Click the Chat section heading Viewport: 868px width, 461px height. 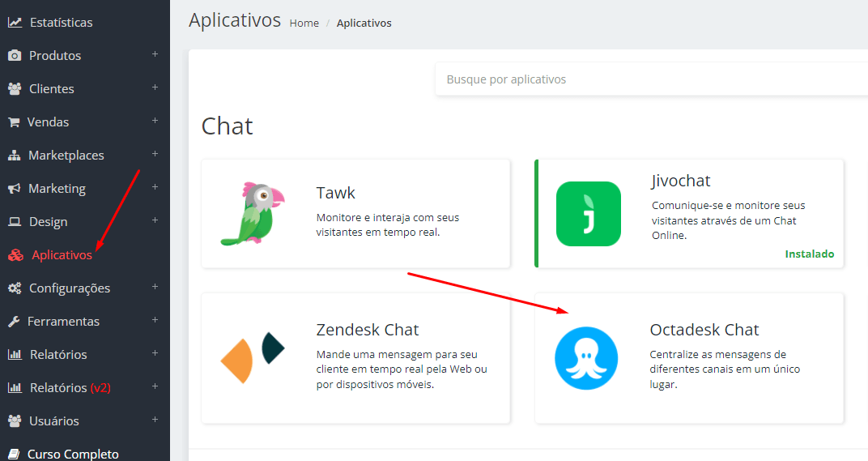click(227, 126)
